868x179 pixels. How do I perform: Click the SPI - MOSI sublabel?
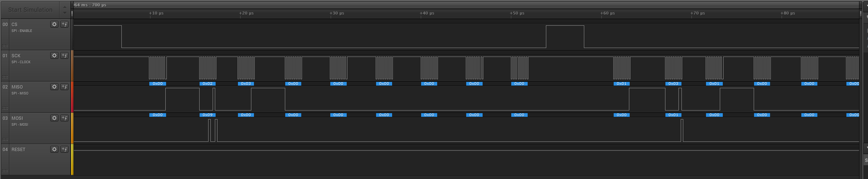(20, 125)
